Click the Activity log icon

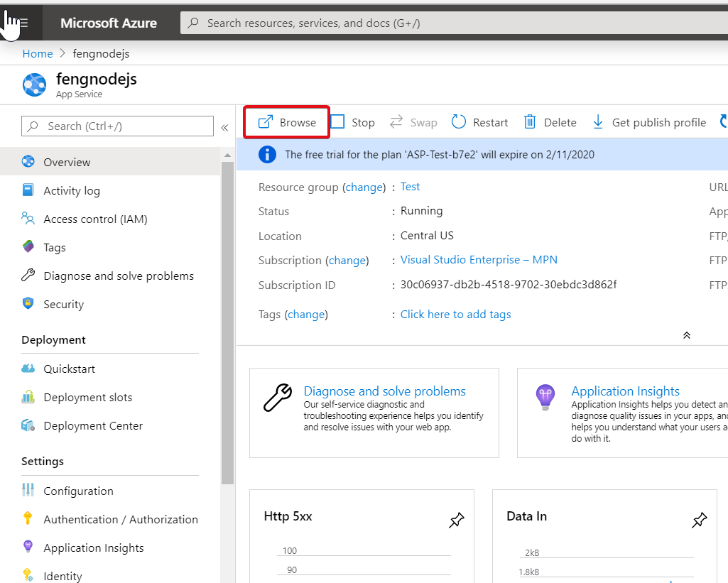click(28, 190)
